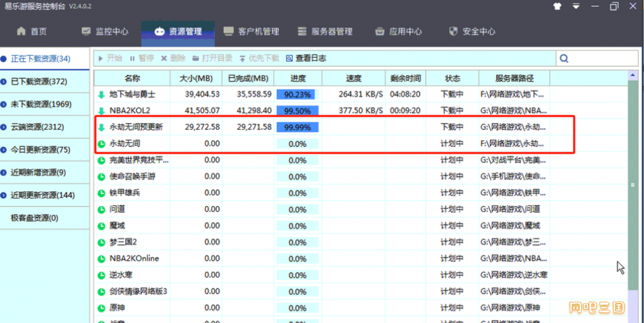Image resolution: width=644 pixels, height=323 pixels.
Task: Select 未下载资源(1969) in sidebar
Action: pyautogui.click(x=45, y=104)
